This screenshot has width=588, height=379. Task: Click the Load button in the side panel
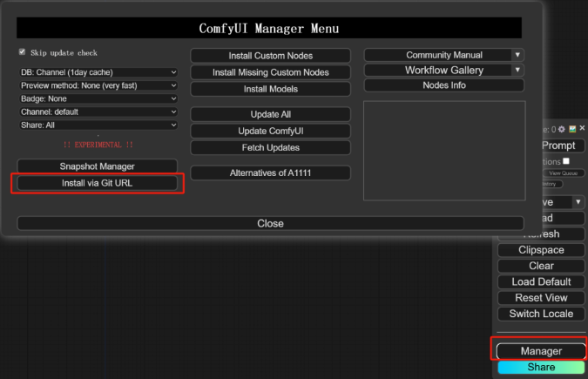tap(564, 218)
